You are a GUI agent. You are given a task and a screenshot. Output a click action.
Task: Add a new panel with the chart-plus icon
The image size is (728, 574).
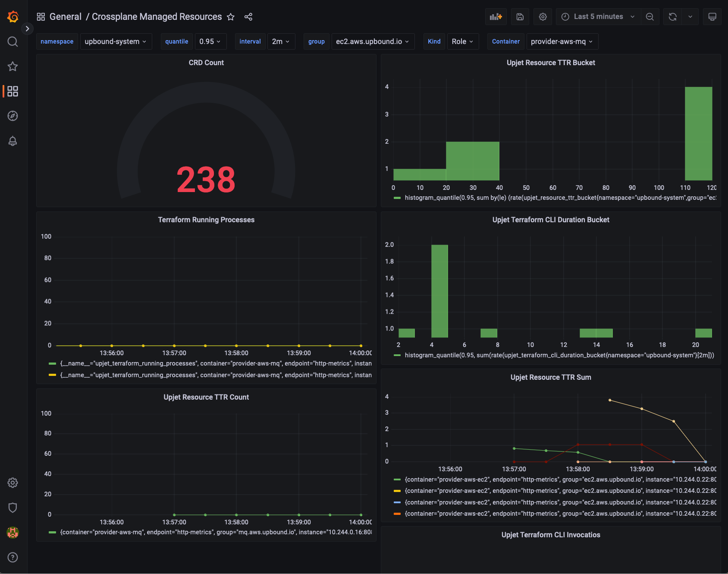pyautogui.click(x=496, y=17)
